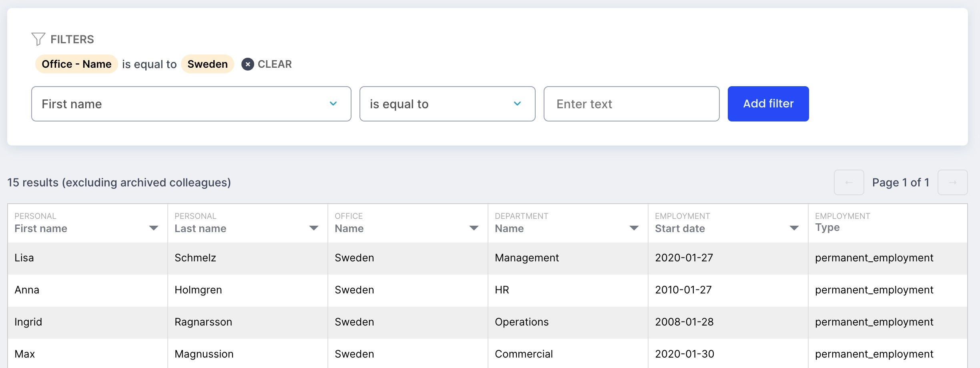Click the X icon beside CLEAR
Screen dimensions: 980x368
point(248,64)
